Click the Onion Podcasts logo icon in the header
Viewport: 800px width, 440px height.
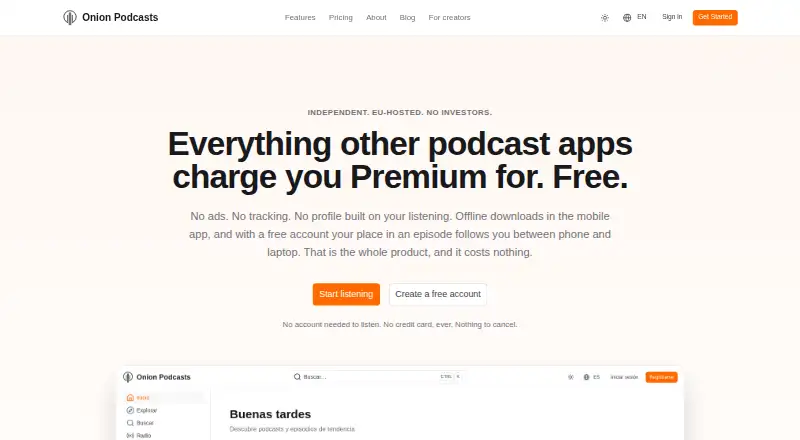point(70,17)
